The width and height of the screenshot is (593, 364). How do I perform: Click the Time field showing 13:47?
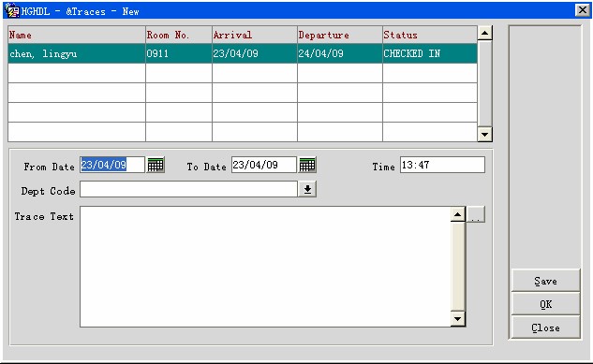pos(442,165)
